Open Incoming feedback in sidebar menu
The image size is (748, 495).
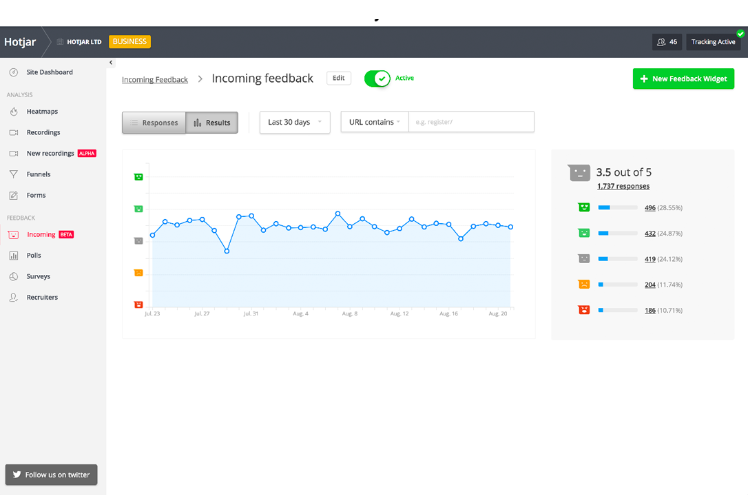pyautogui.click(x=41, y=235)
